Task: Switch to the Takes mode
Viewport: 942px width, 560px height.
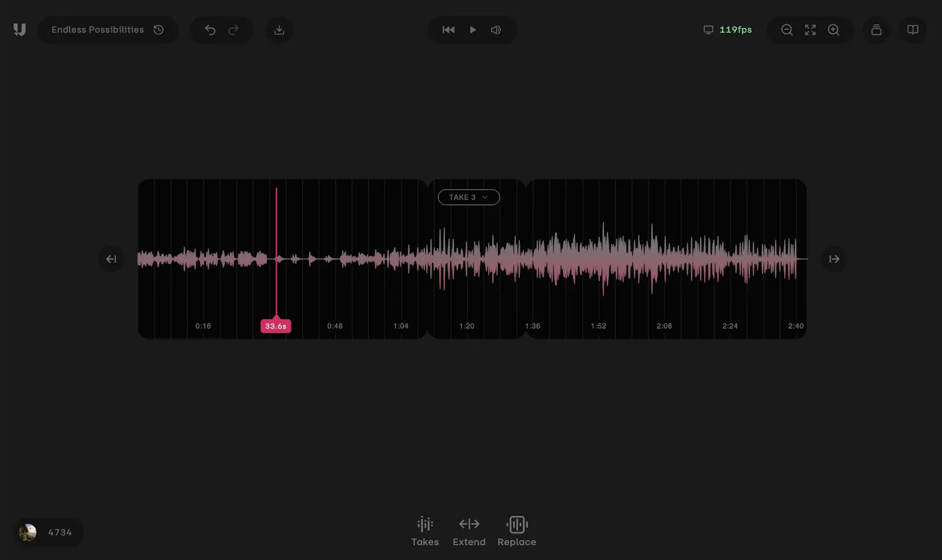Action: 424,529
